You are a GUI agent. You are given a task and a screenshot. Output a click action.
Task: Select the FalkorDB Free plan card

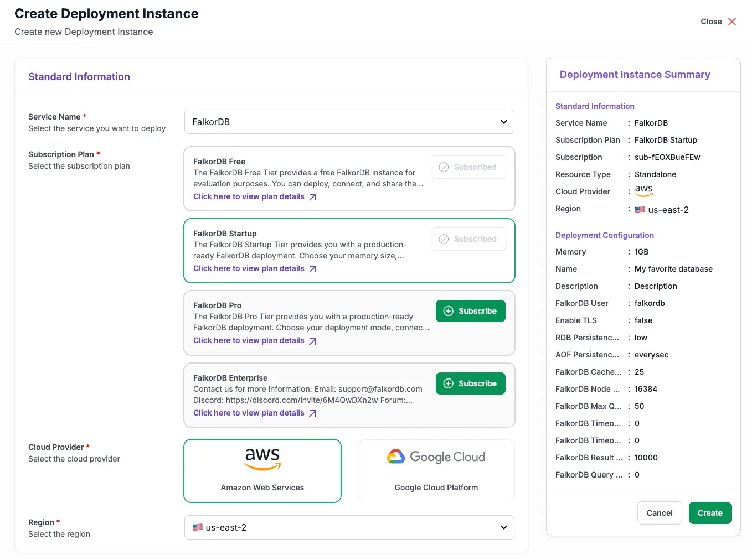349,179
